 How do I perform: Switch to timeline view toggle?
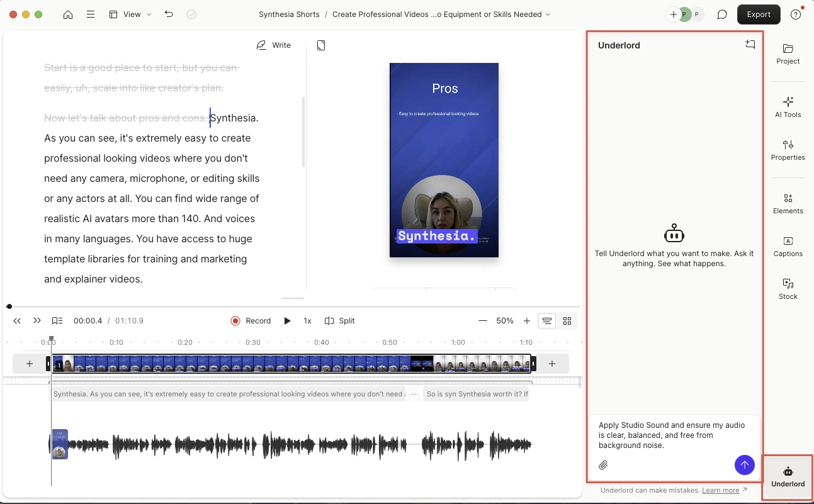click(x=547, y=321)
